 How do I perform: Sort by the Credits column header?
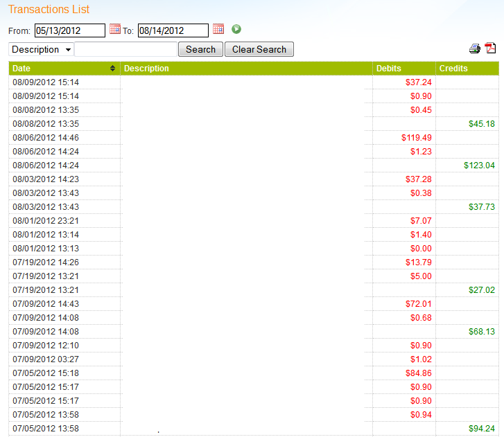pyautogui.click(x=453, y=69)
